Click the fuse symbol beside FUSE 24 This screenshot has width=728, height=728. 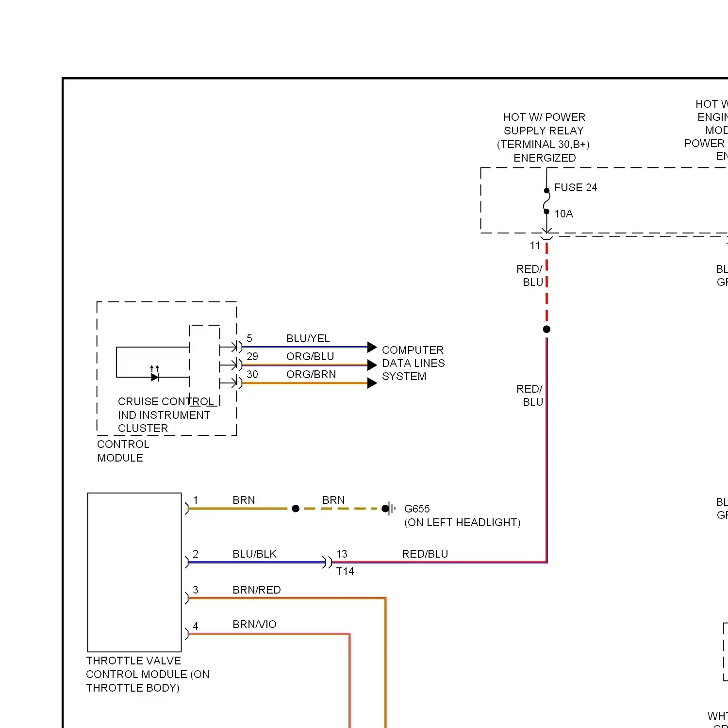tap(546, 201)
